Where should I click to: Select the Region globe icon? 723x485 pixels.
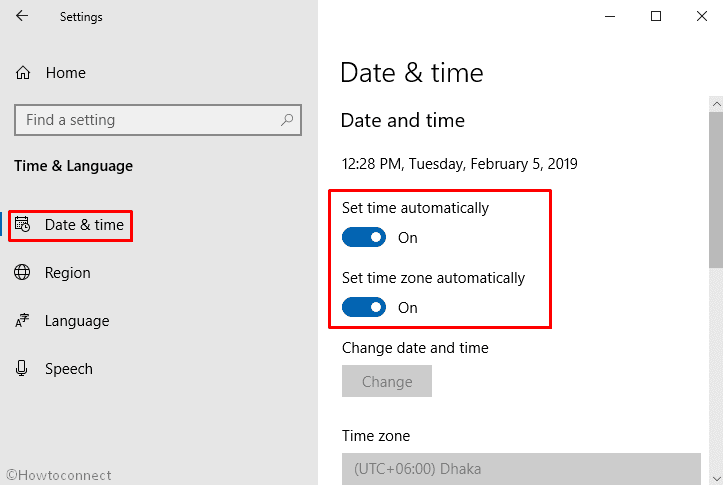click(22, 272)
